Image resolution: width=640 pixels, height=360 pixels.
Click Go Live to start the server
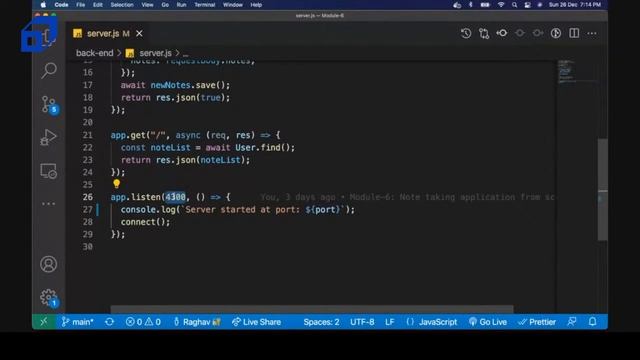tap(488, 322)
